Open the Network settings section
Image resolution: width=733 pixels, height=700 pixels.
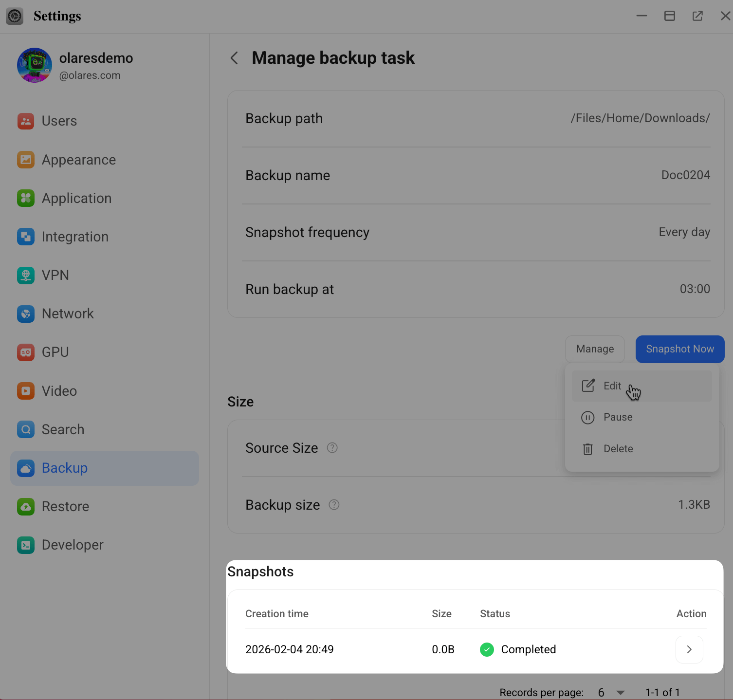(x=68, y=314)
